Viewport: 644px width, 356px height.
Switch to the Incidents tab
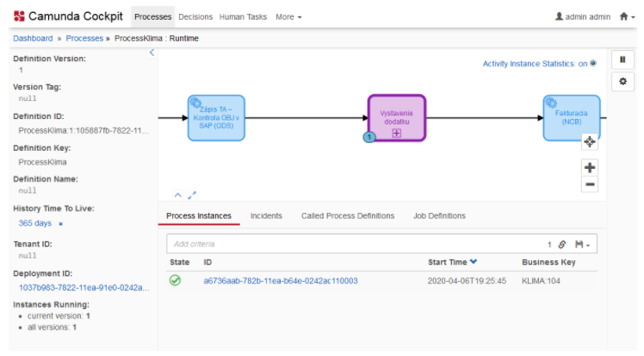tap(266, 215)
